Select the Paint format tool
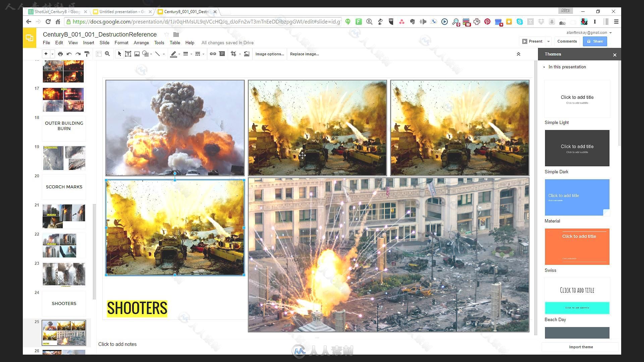 coord(87,54)
